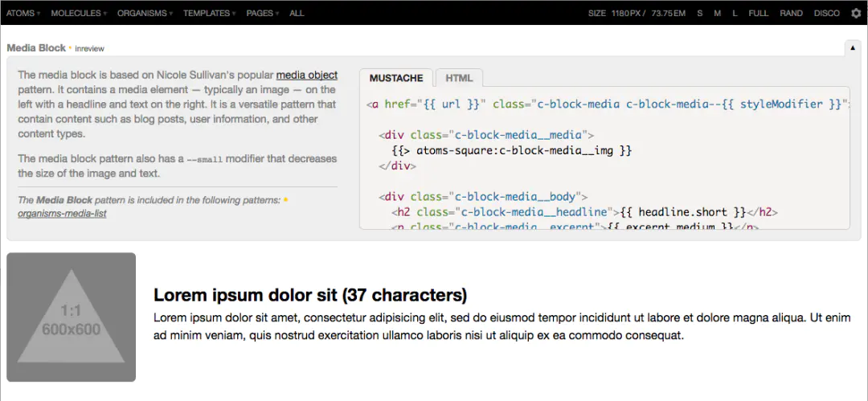Open the Organisms dropdown menu
This screenshot has width=868, height=401.
pyautogui.click(x=145, y=13)
